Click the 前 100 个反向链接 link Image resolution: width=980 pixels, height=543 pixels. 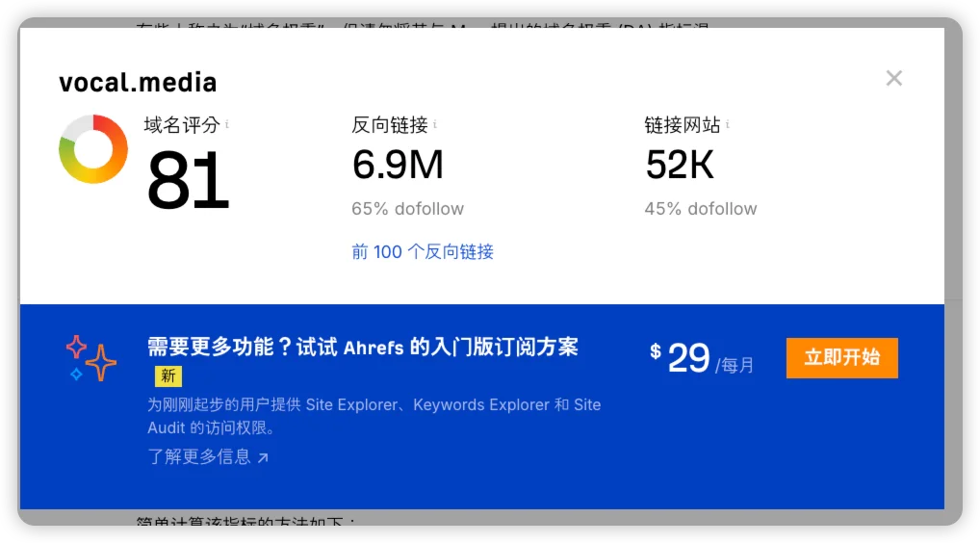click(x=423, y=252)
